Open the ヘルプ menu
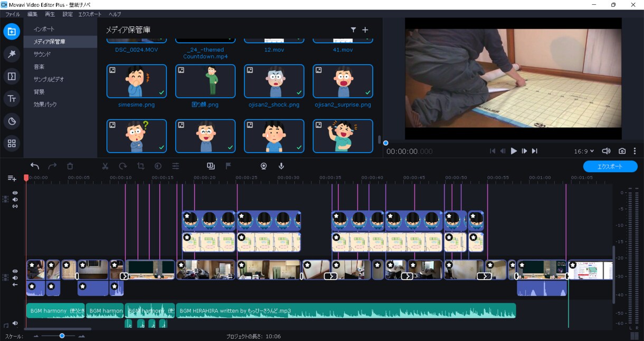The image size is (644, 341). (115, 14)
